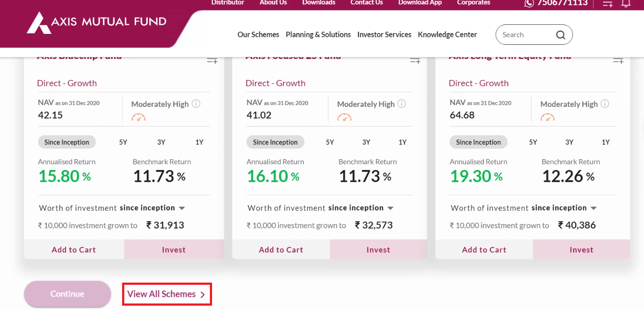This screenshot has width=644, height=310.
Task: Invest in Axis Focused 25 Fund
Action: 378,249
